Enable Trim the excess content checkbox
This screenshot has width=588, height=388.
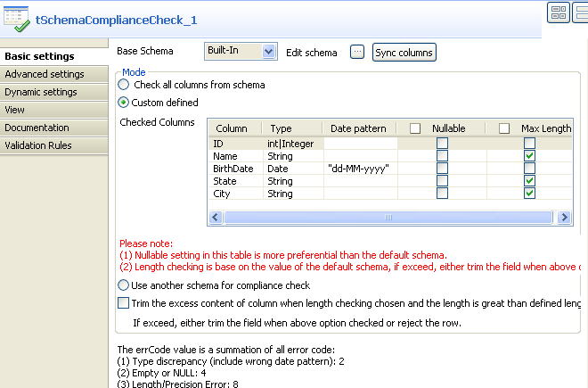[x=123, y=302]
